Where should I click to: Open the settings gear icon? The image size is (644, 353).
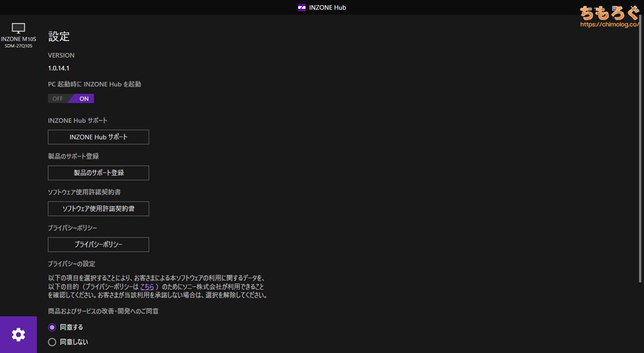(x=18, y=335)
